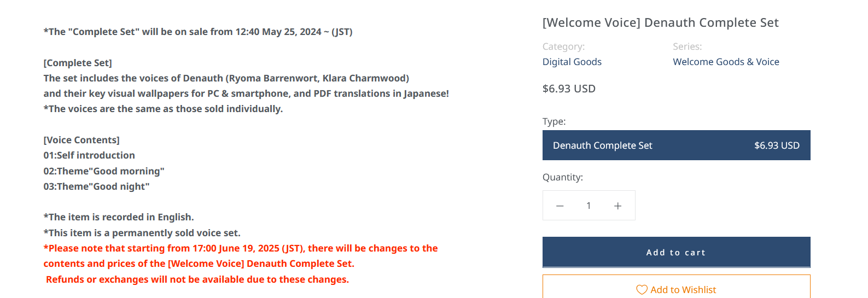This screenshot has width=868, height=298.
Task: Click the [Welcome Voice] Denauth Complete Set title
Action: click(660, 22)
